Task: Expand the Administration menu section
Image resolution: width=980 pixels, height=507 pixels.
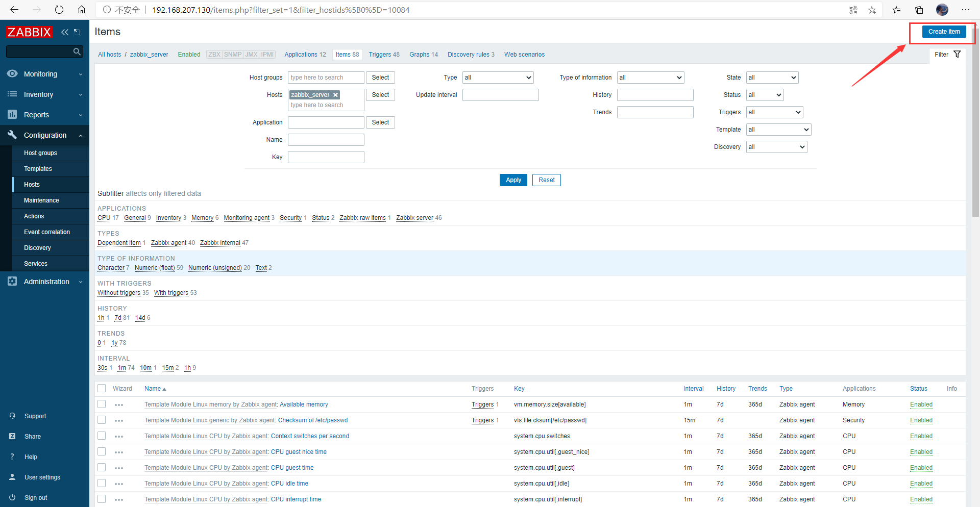Action: click(x=44, y=282)
